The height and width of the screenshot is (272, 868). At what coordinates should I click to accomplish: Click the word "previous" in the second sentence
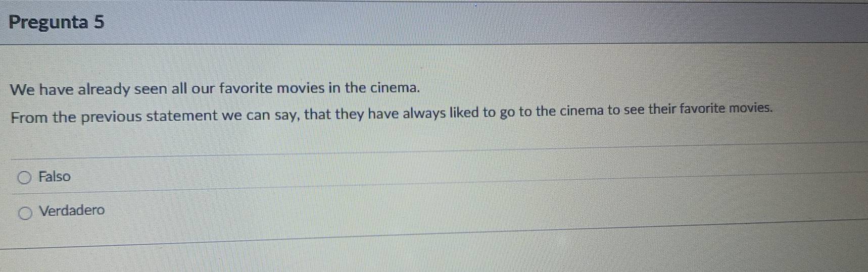click(111, 117)
